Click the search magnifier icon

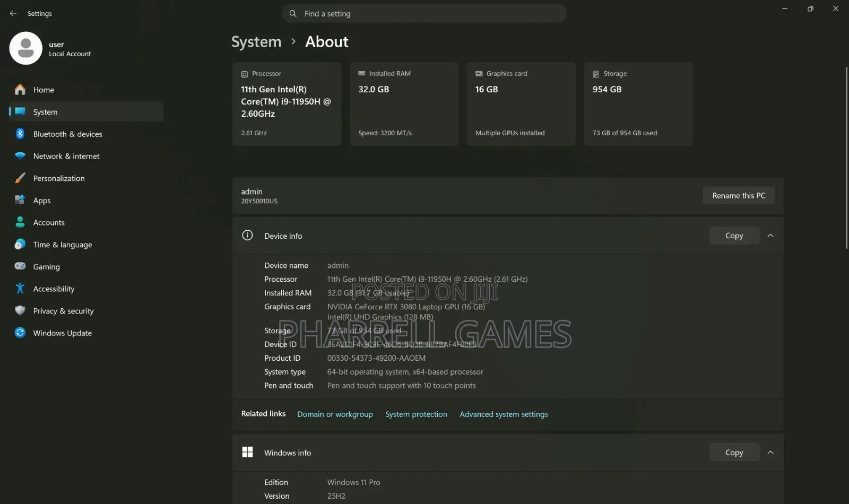click(x=293, y=13)
